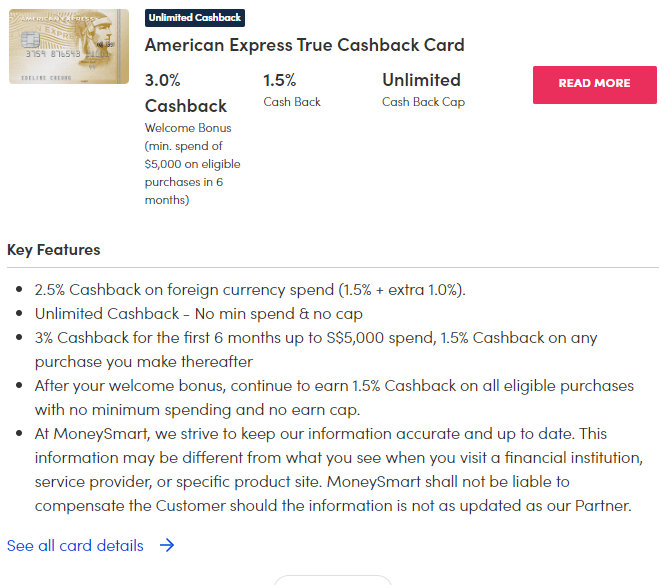Click the Welcome Bonus description text
The width and height of the screenshot is (662, 585).
[x=192, y=164]
